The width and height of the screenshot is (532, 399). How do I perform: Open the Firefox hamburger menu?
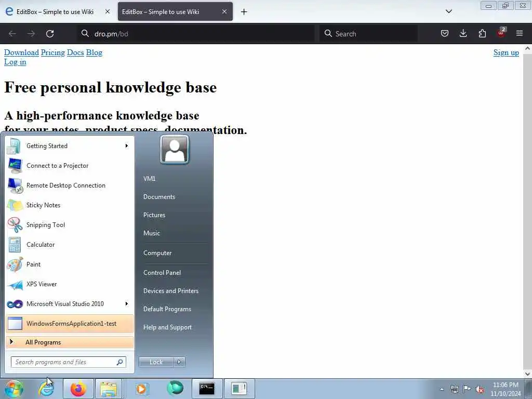coord(520,33)
